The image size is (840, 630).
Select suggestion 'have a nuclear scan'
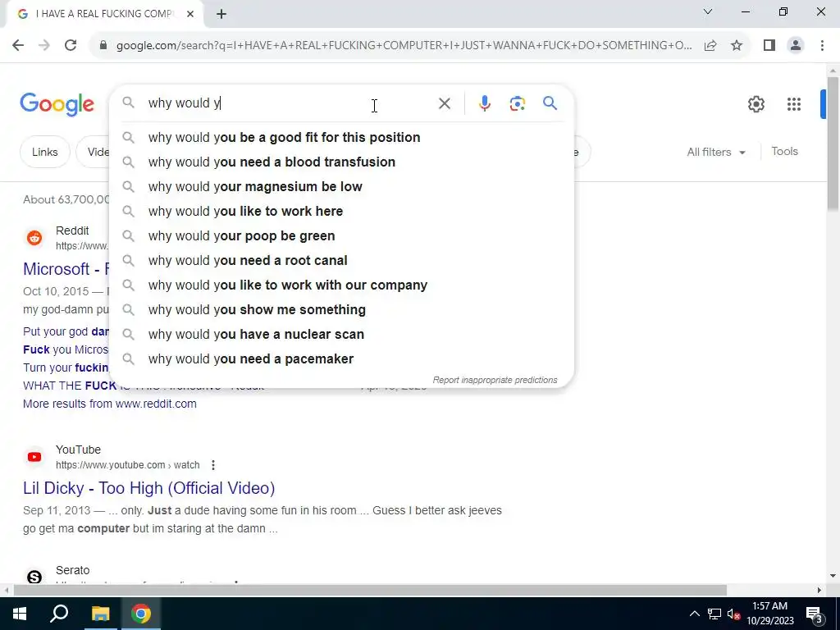(x=341, y=335)
